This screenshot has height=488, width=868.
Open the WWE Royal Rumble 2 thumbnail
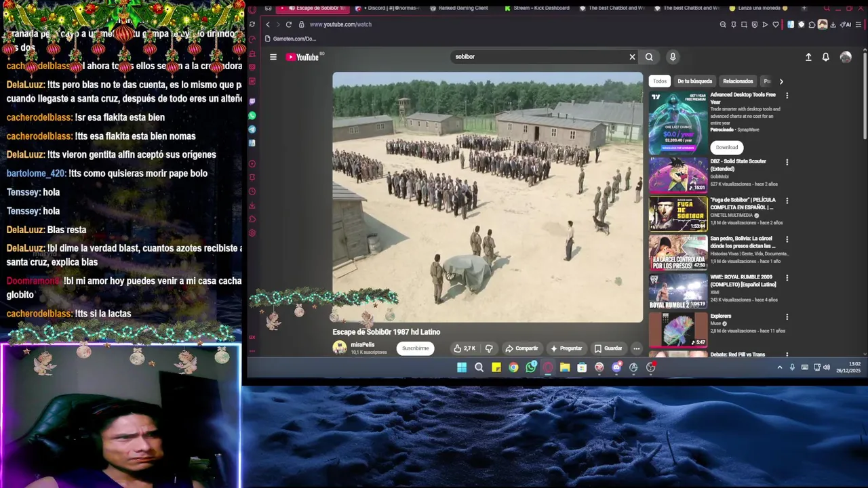point(678,291)
